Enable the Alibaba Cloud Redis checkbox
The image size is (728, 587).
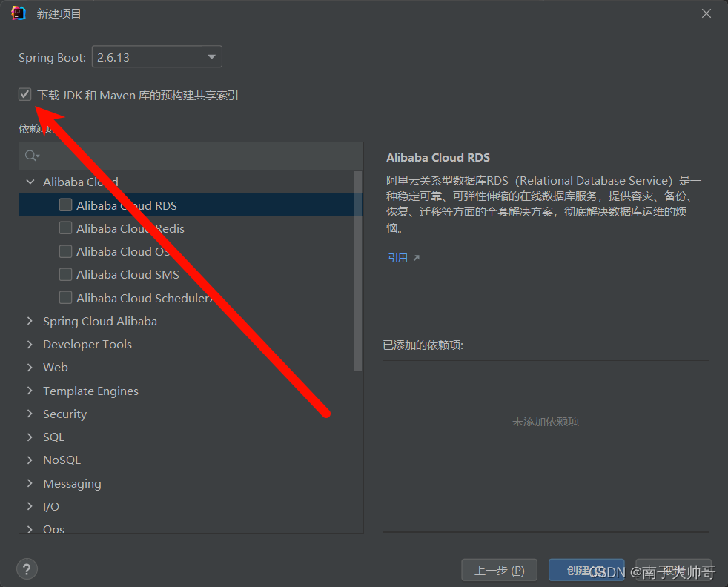pyautogui.click(x=65, y=228)
